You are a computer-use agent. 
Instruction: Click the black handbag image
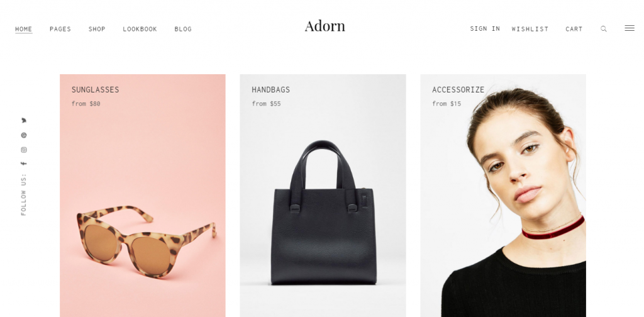323,213
